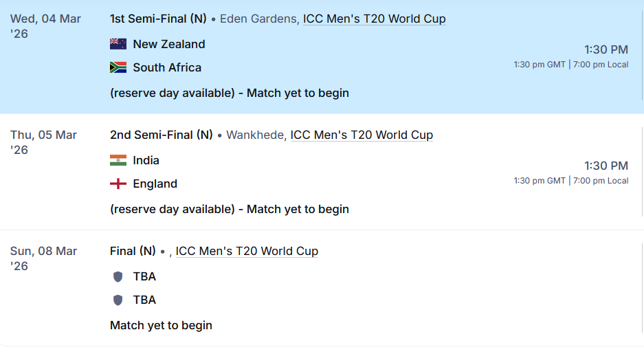Open ICC Men's T20 World Cup link in 1st Semi-Final

tap(374, 19)
